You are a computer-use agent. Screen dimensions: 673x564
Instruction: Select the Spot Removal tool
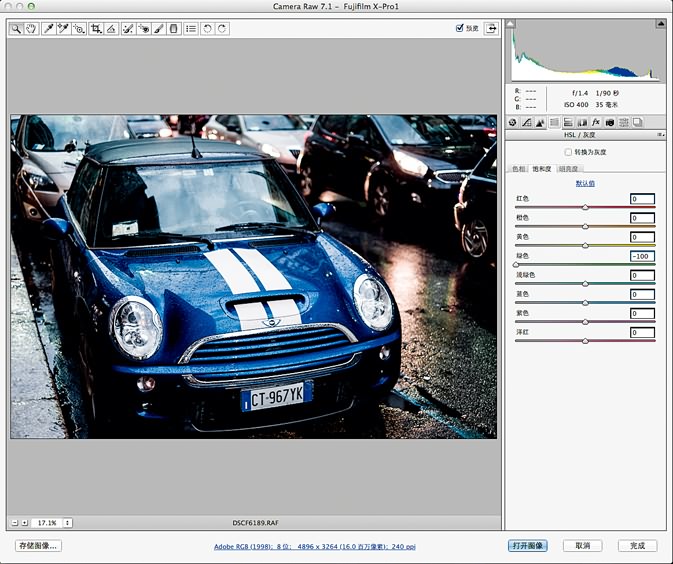coord(128,29)
